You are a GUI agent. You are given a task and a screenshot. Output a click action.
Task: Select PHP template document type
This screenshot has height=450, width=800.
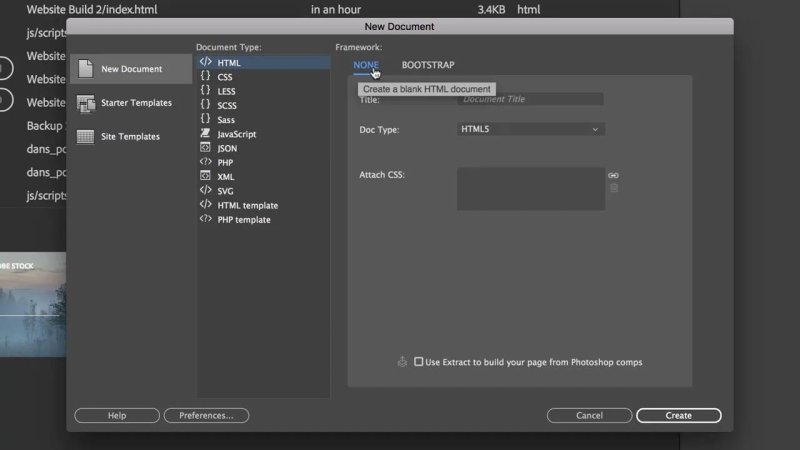264,220
